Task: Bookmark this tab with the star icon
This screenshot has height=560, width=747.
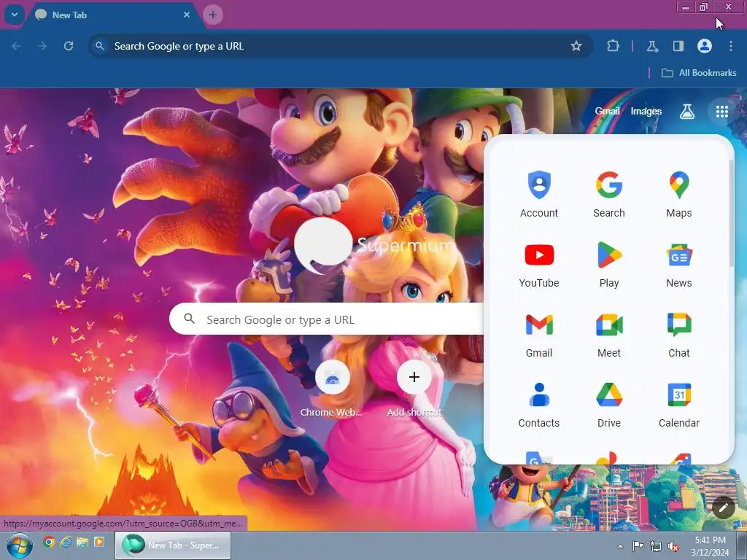Action: [x=576, y=46]
